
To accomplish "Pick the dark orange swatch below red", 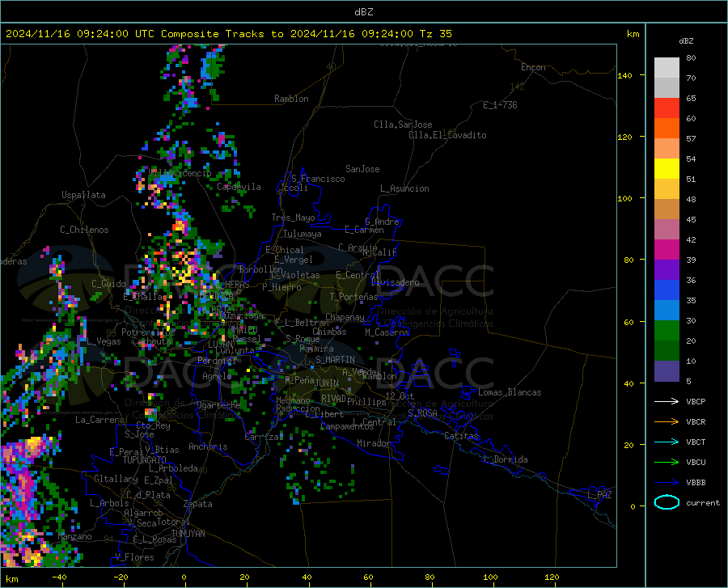I will (x=667, y=129).
